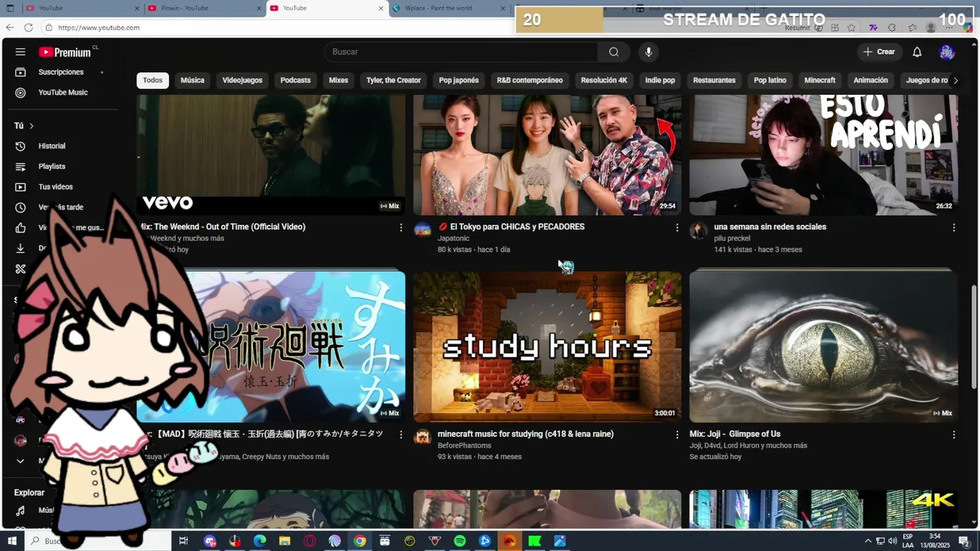Image resolution: width=980 pixels, height=551 pixels.
Task: Switch to the first YouTube browser tab
Action: (80, 8)
